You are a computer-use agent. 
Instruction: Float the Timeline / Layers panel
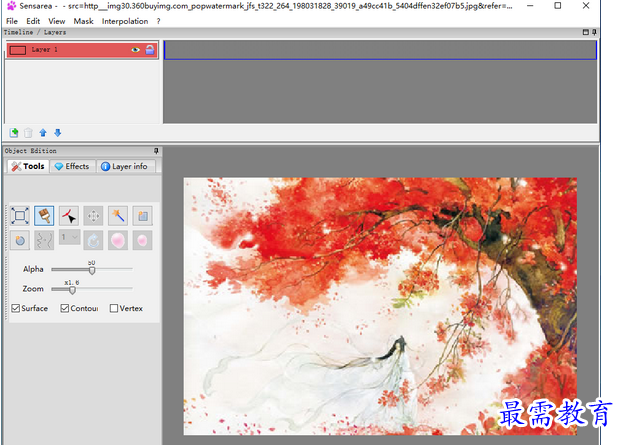click(x=586, y=32)
